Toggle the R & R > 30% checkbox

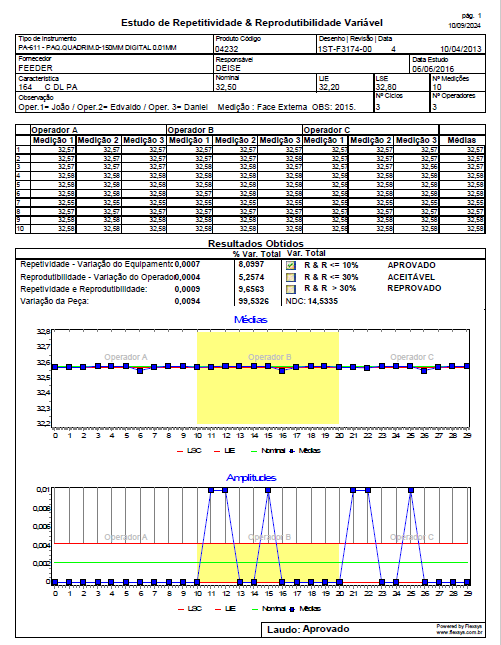[x=291, y=289]
